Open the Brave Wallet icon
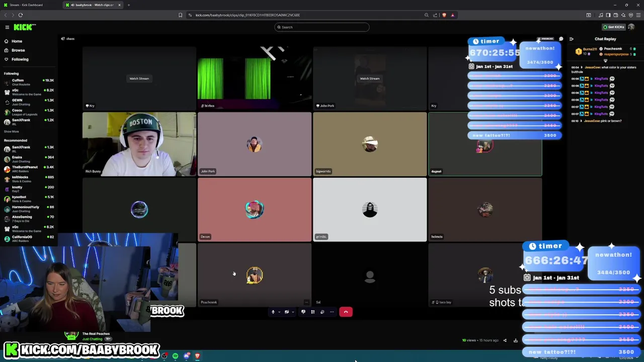Viewport: 644px width, 362px height. click(x=616, y=15)
